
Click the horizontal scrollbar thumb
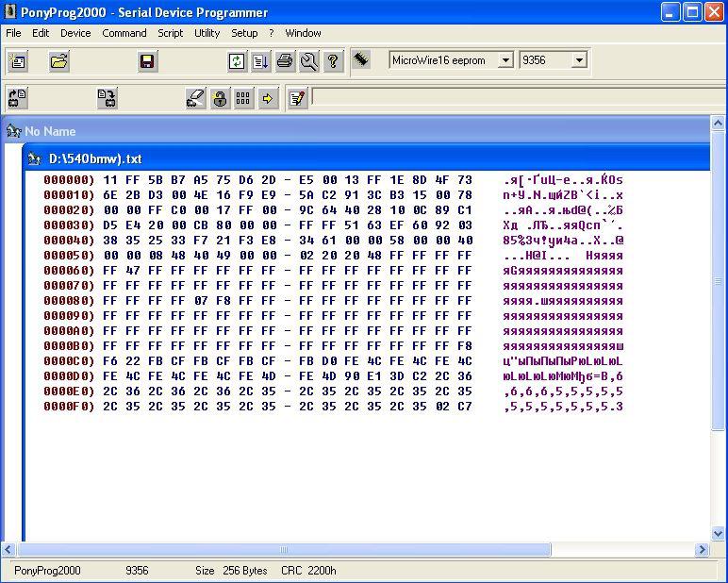pos(283,550)
